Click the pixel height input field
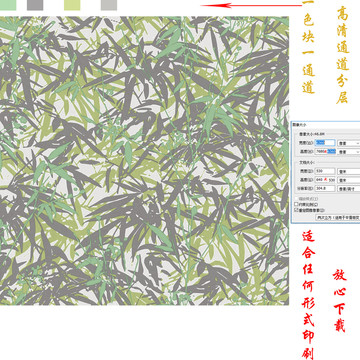360x360 pixels. click(325, 151)
